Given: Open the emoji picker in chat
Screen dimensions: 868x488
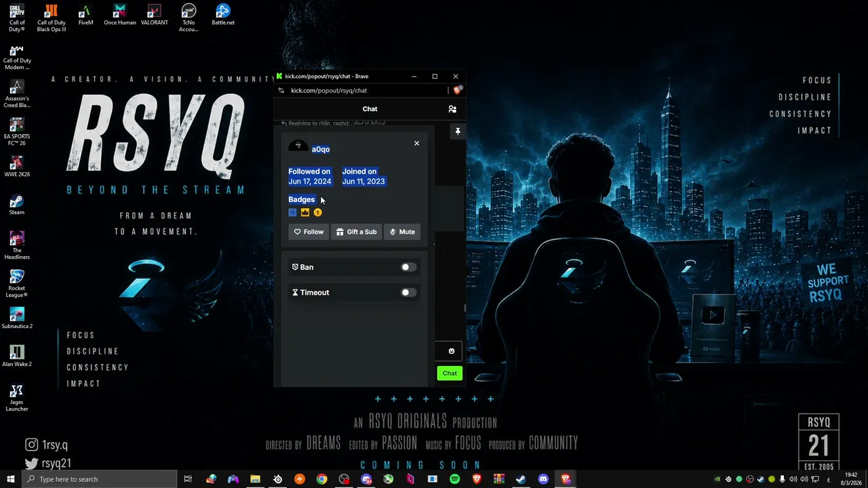Looking at the screenshot, I should tap(452, 351).
